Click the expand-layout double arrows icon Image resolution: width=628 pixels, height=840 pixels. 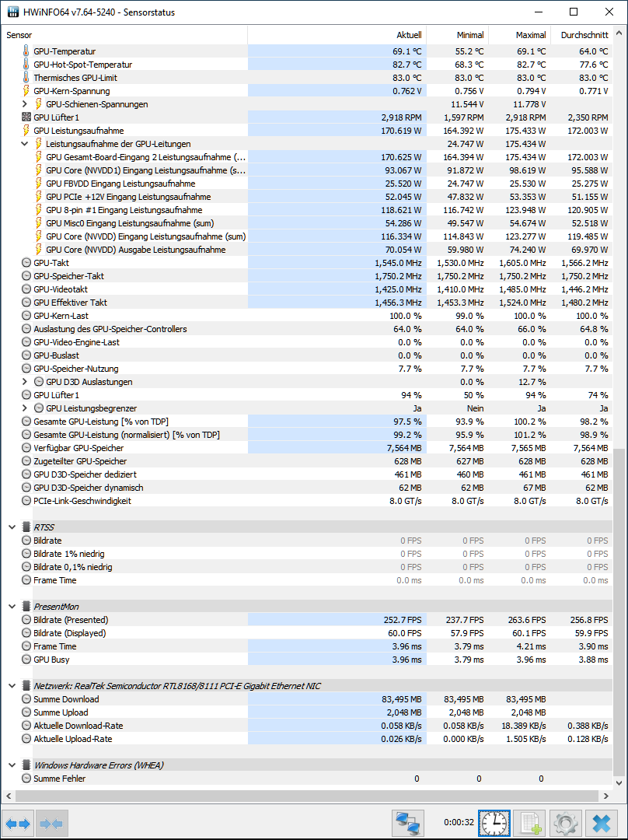pyautogui.click(x=18, y=823)
